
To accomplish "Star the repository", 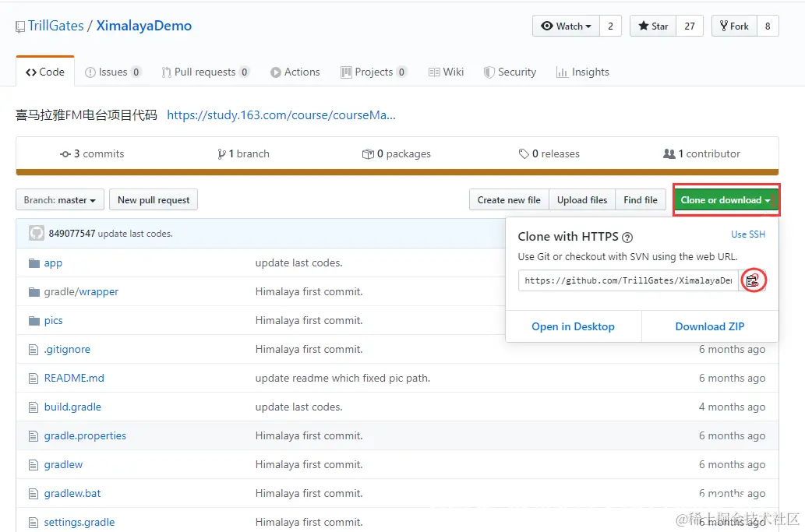I will coord(653,26).
